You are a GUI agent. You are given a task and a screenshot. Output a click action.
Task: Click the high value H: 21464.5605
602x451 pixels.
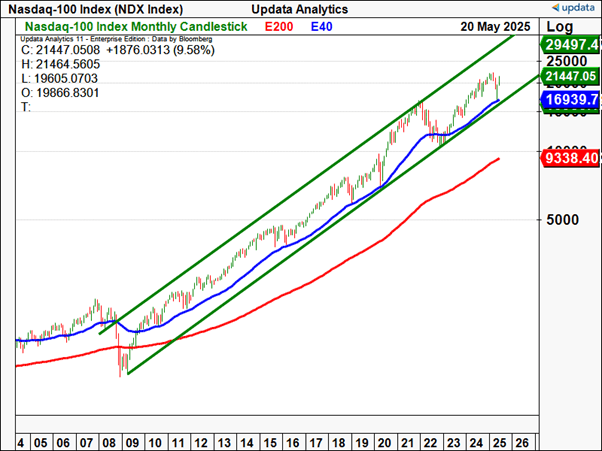pyautogui.click(x=60, y=64)
